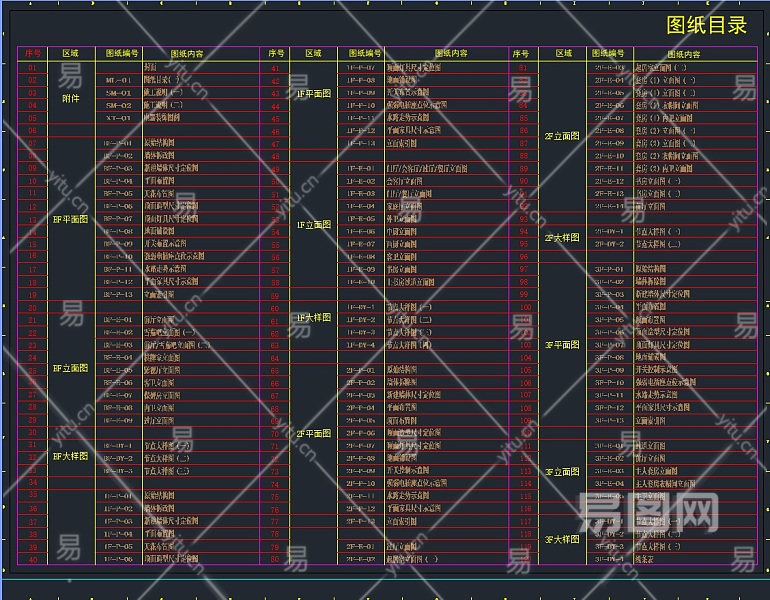Click the 3F平面图 region label
This screenshot has width=770, height=600.
(562, 345)
